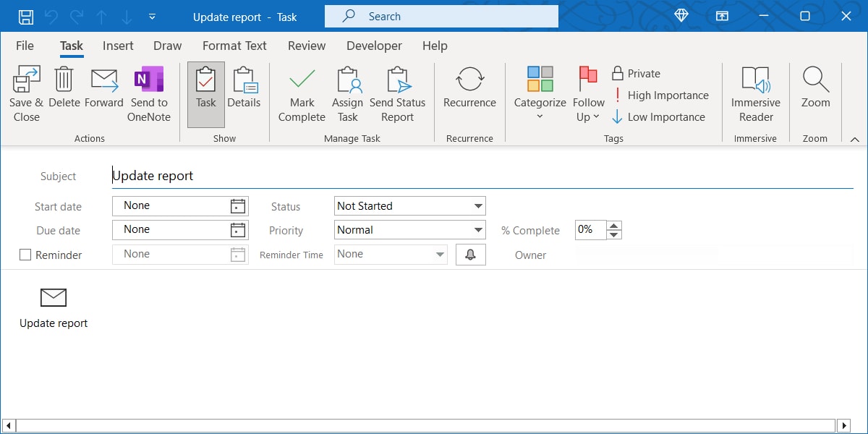This screenshot has width=868, height=434.
Task: Toggle the Private lock option
Action: click(x=637, y=74)
